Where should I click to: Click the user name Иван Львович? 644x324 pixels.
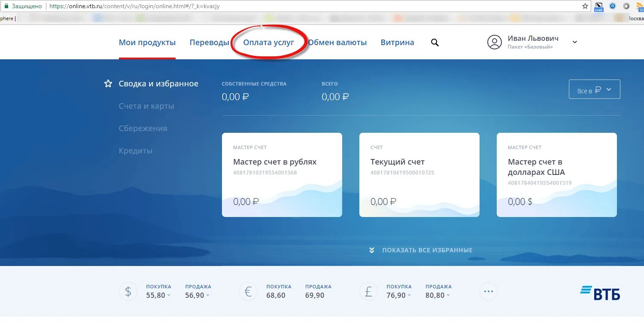click(x=533, y=38)
